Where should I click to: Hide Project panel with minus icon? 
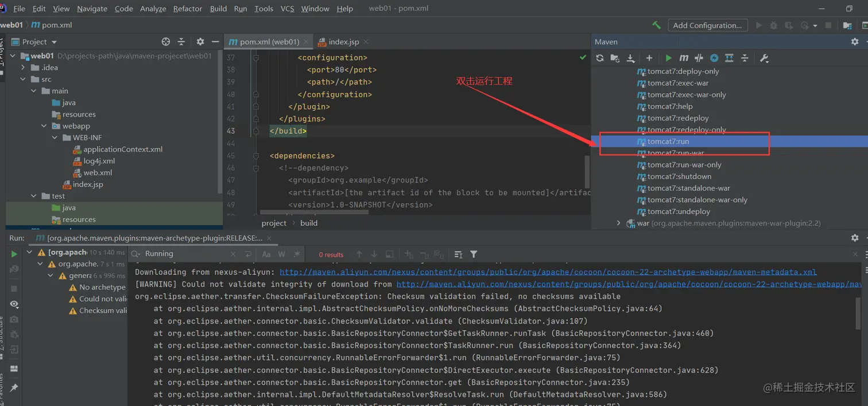tap(215, 41)
